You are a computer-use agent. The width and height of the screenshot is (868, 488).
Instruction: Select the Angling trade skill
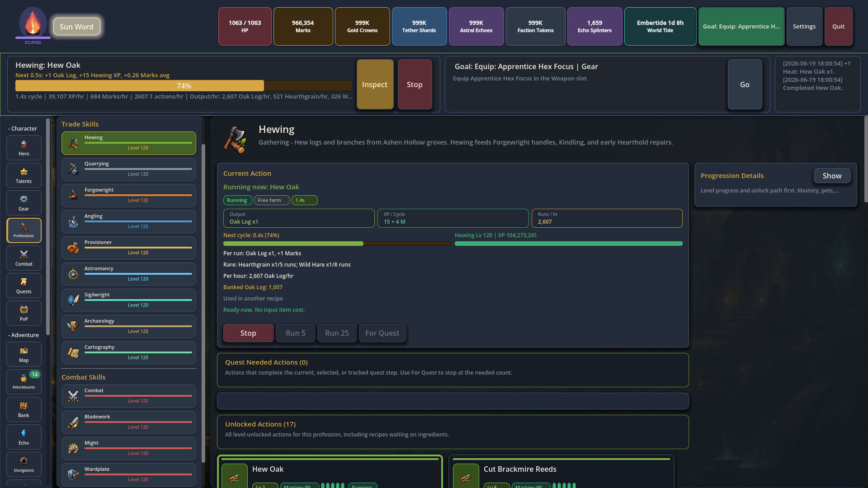tap(129, 222)
